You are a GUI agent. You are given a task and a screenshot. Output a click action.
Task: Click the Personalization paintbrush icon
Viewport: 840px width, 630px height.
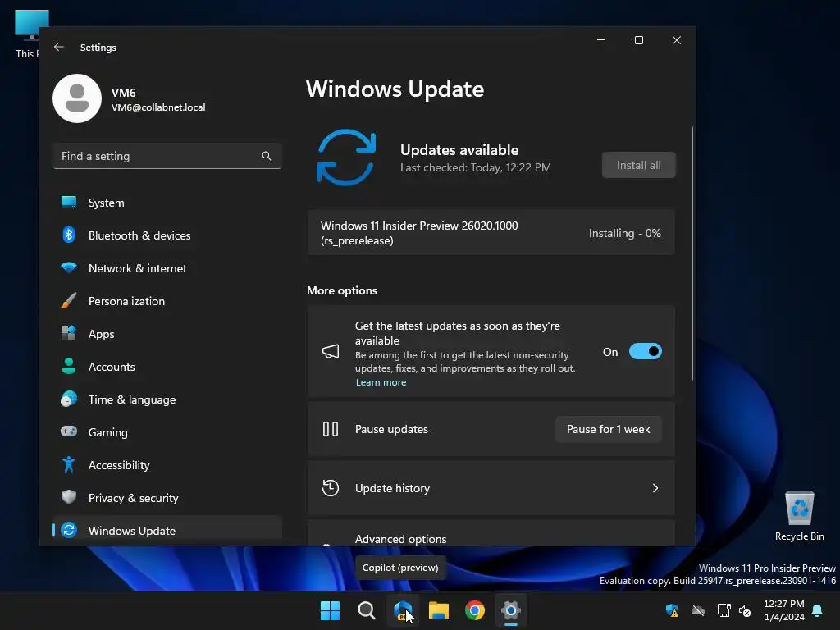tap(69, 300)
